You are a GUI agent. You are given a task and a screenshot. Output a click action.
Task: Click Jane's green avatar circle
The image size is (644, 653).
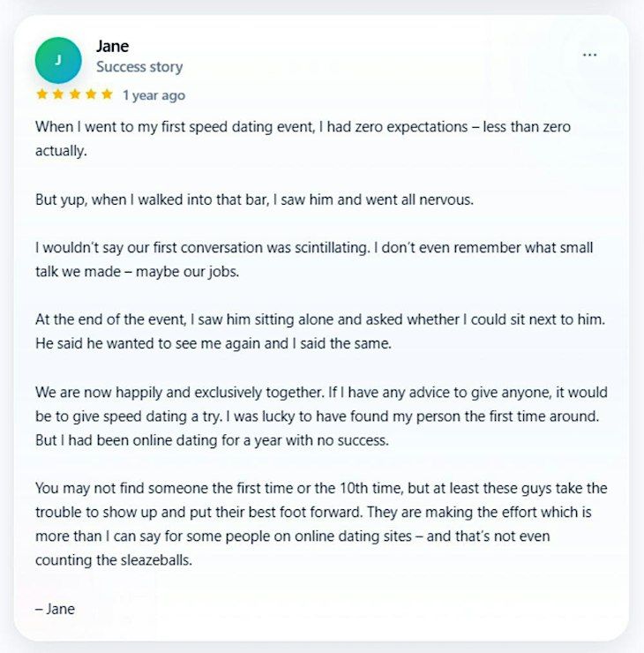click(58, 60)
